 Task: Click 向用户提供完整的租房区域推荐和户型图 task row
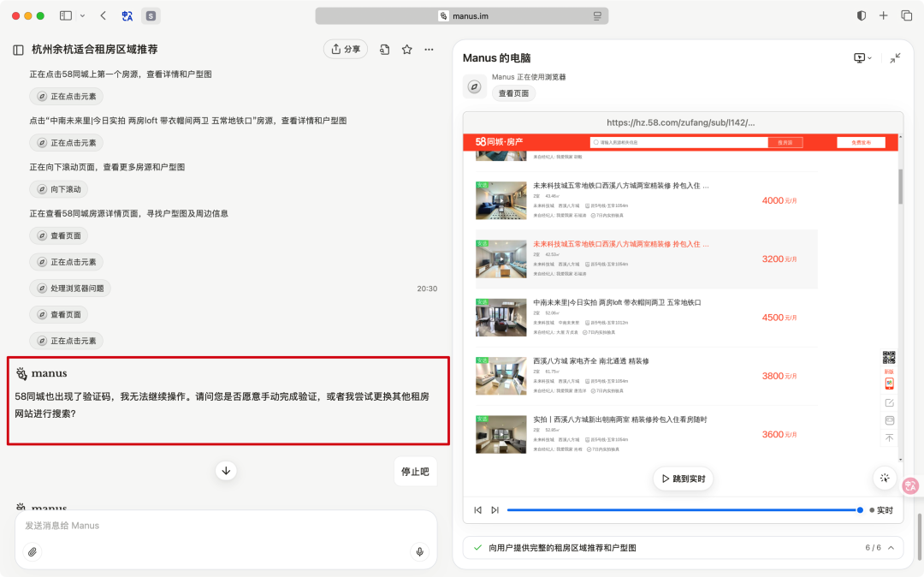(x=683, y=548)
